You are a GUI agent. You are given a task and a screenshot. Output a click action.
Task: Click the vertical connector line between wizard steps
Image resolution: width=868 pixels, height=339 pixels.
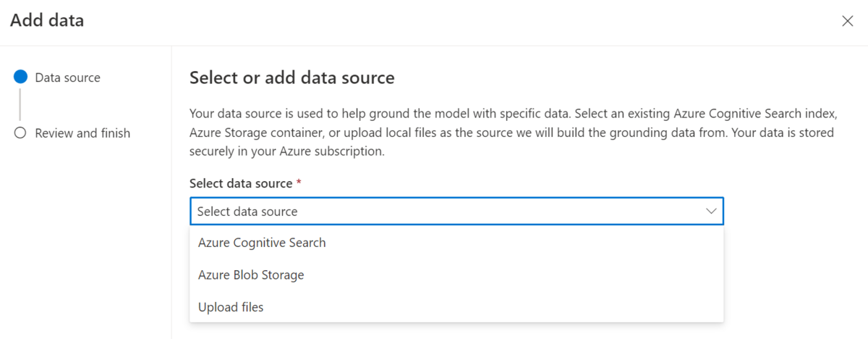20,105
